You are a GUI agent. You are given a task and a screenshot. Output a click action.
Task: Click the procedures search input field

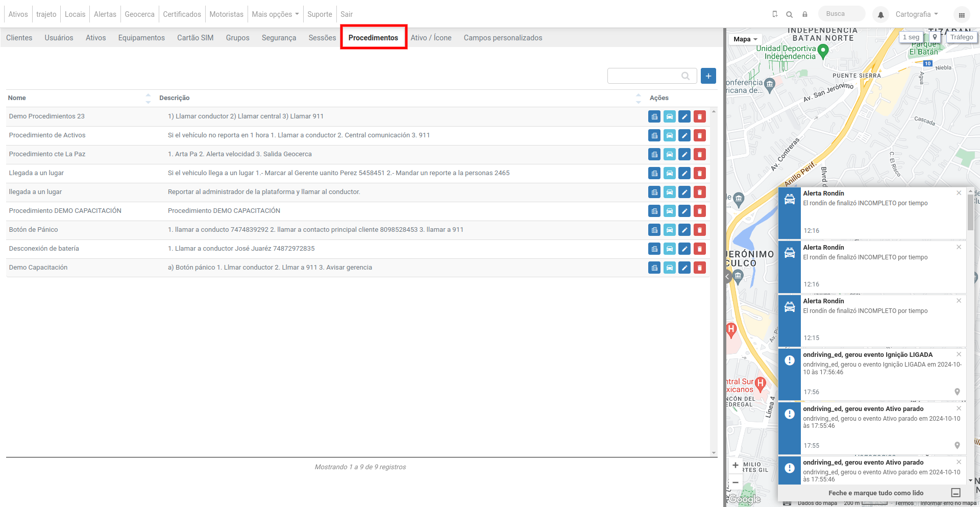click(x=652, y=76)
